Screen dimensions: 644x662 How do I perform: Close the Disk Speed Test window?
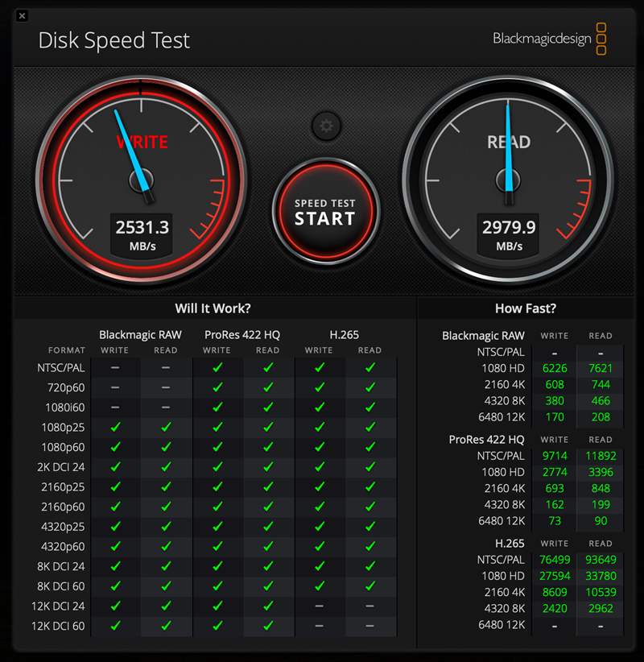[x=22, y=15]
